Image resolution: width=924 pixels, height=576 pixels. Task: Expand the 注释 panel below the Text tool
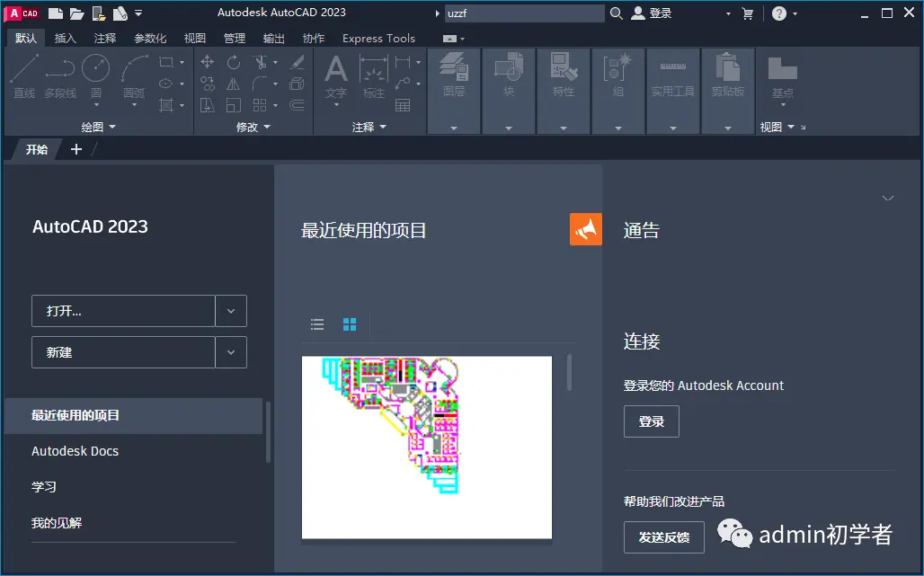click(369, 127)
